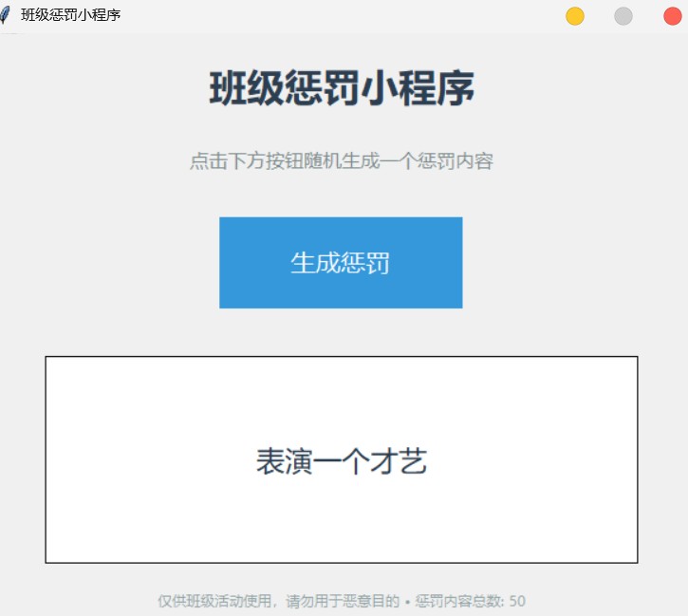Image resolution: width=688 pixels, height=616 pixels.
Task: Click the large heading 班级惩罚小程序
Action: (x=342, y=88)
